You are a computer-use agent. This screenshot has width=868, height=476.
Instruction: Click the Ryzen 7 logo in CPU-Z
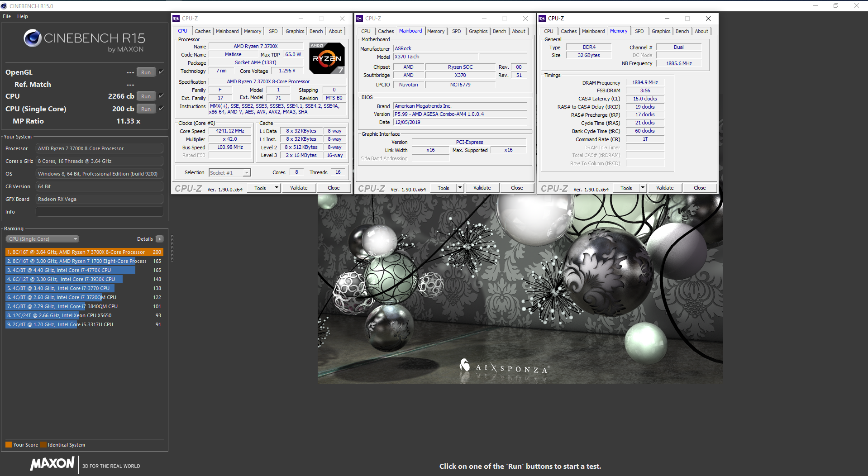[x=327, y=58]
